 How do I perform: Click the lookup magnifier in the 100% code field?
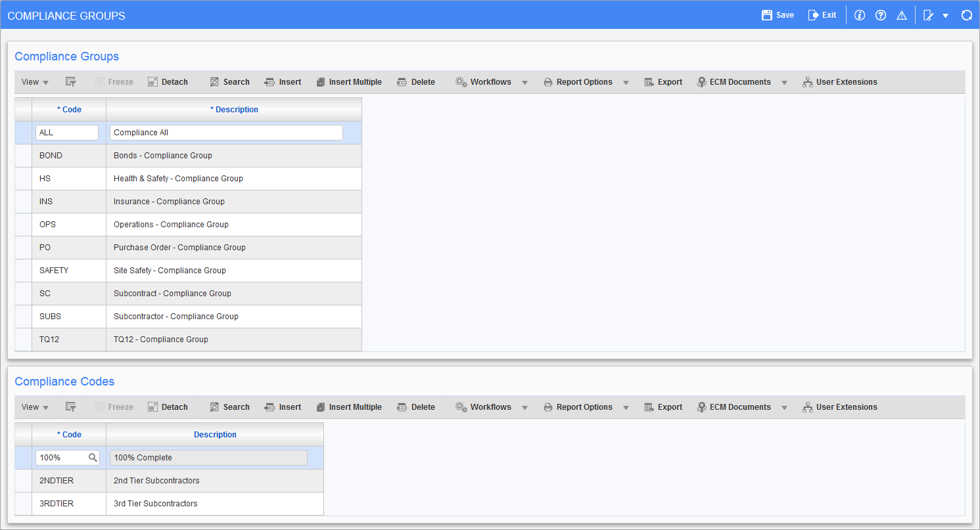coord(93,458)
